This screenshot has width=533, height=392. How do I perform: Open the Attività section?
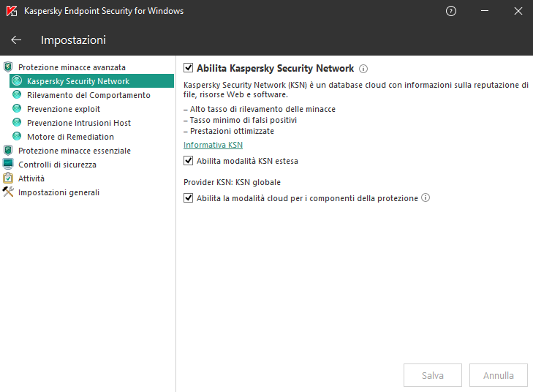[31, 178]
